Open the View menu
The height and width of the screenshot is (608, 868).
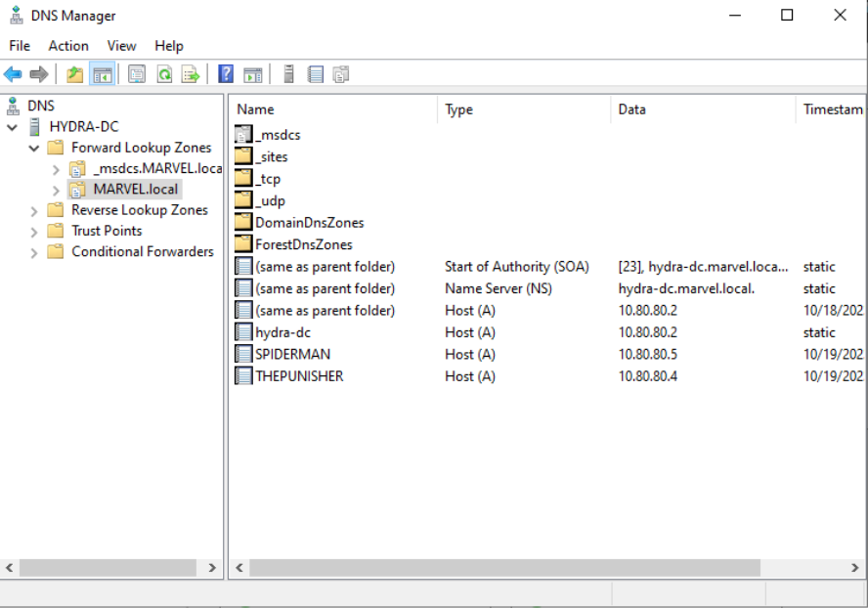click(x=121, y=46)
